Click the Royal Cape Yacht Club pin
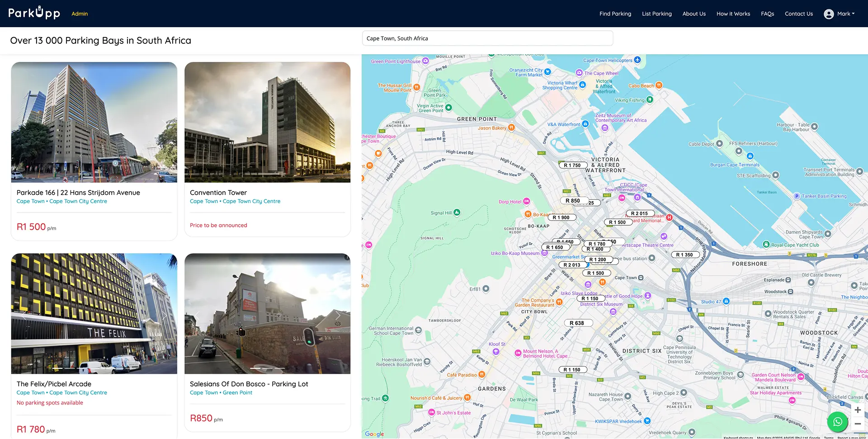 point(766,245)
